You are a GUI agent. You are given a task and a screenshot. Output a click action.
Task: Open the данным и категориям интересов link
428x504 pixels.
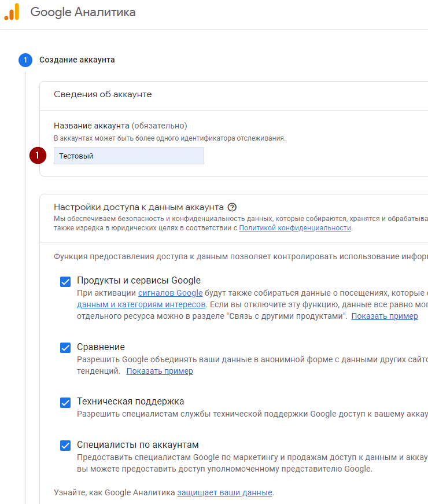pyautogui.click(x=141, y=304)
